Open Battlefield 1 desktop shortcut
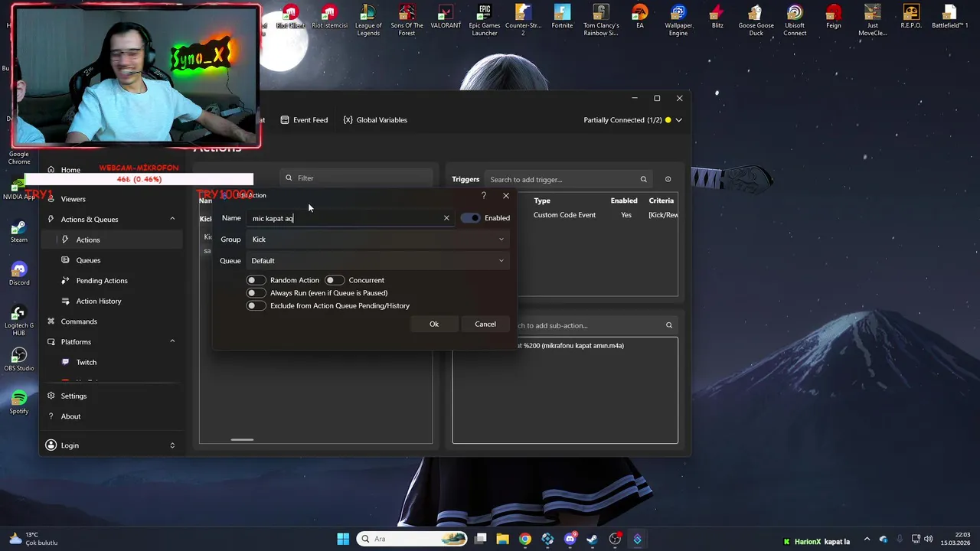The image size is (980, 551). point(950,17)
